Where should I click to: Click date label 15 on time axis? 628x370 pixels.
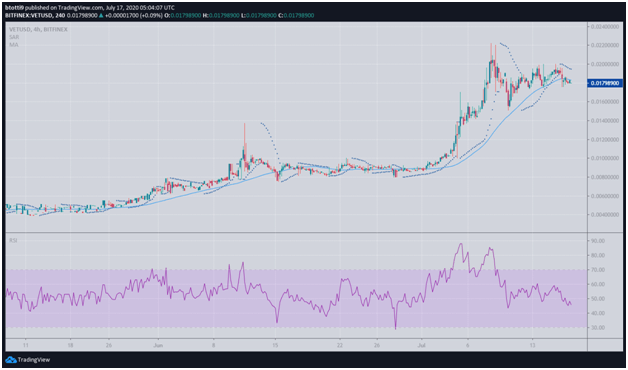point(275,345)
